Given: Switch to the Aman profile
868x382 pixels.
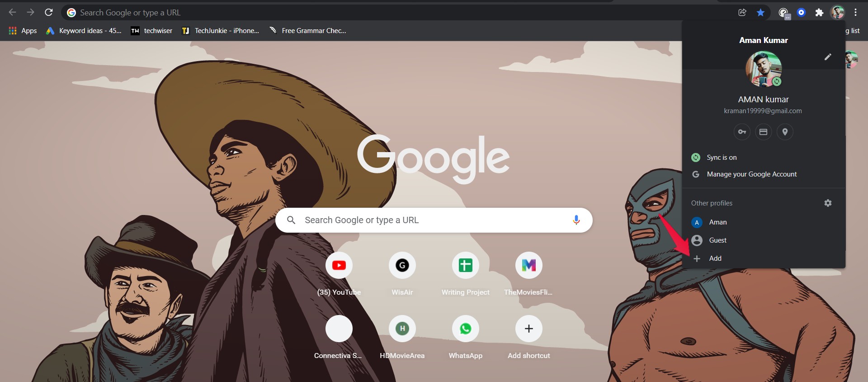Looking at the screenshot, I should coord(764,222).
